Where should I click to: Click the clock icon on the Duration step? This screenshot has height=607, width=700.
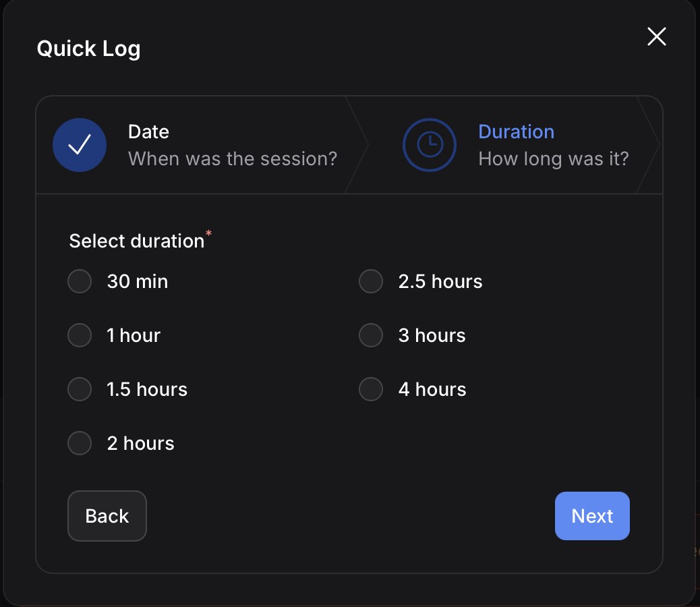tap(430, 144)
